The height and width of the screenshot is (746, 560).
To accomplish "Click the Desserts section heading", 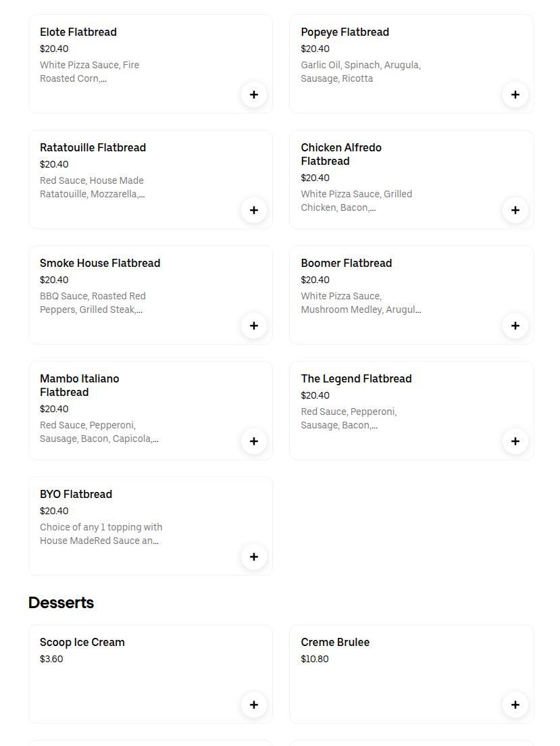I will coord(61,602).
